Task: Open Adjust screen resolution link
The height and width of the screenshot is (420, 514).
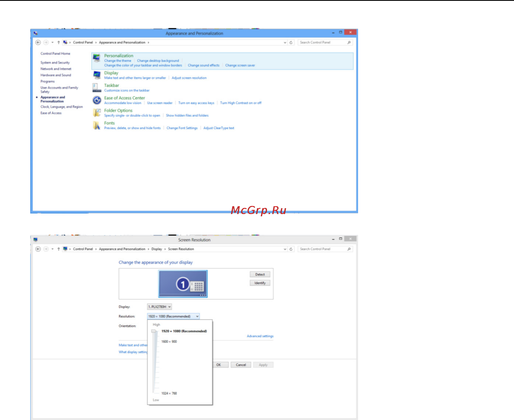Action: pyautogui.click(x=189, y=78)
